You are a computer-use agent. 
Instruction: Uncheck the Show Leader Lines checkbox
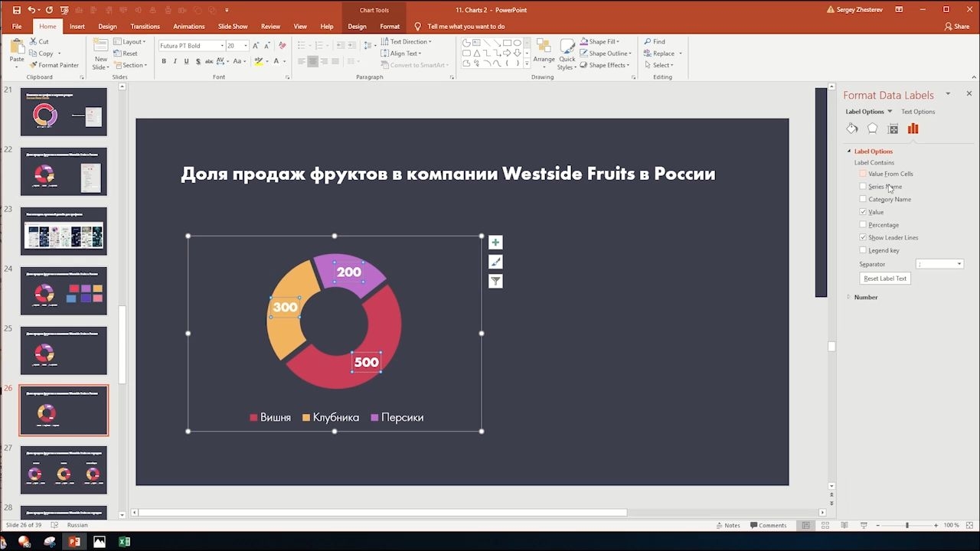[863, 237]
